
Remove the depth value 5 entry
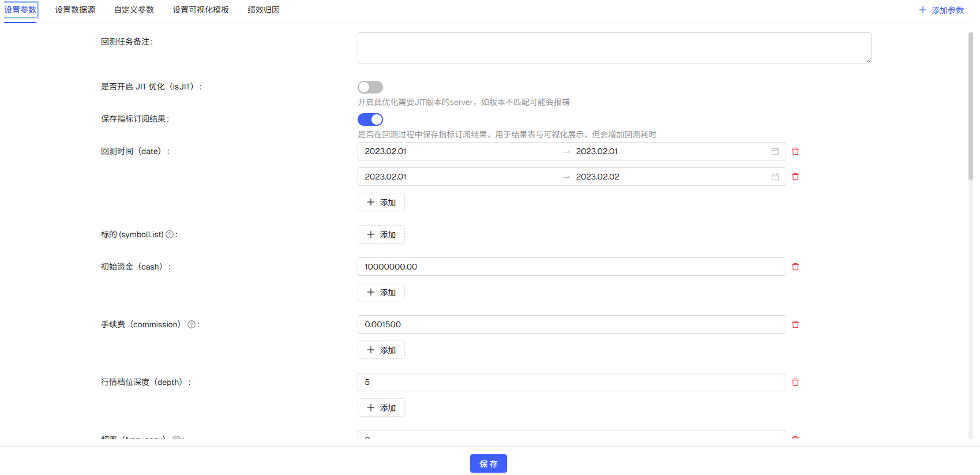tap(795, 382)
